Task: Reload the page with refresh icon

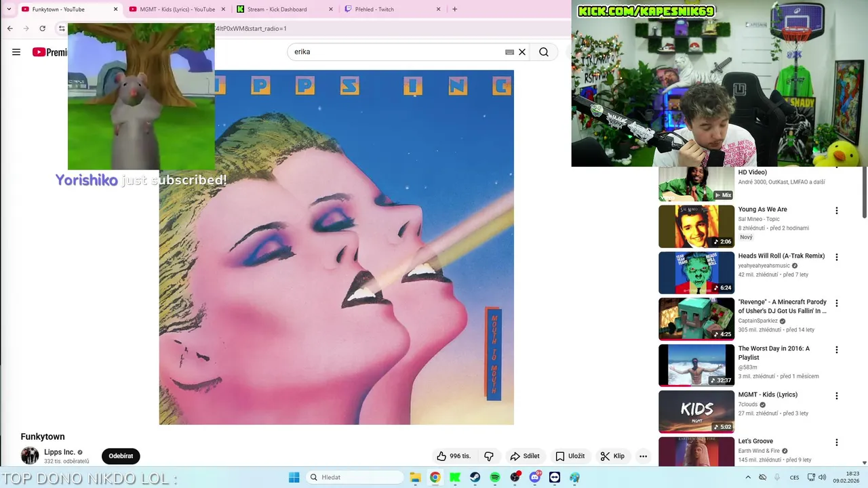Action: [42, 28]
